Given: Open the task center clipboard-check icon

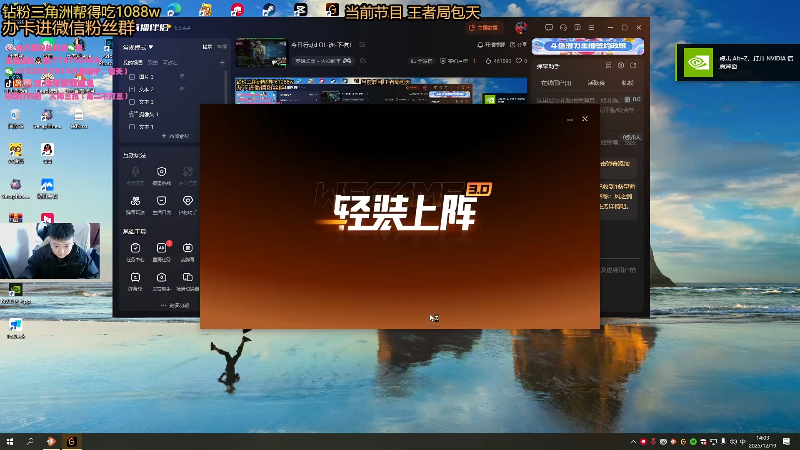Looking at the screenshot, I should tap(135, 248).
